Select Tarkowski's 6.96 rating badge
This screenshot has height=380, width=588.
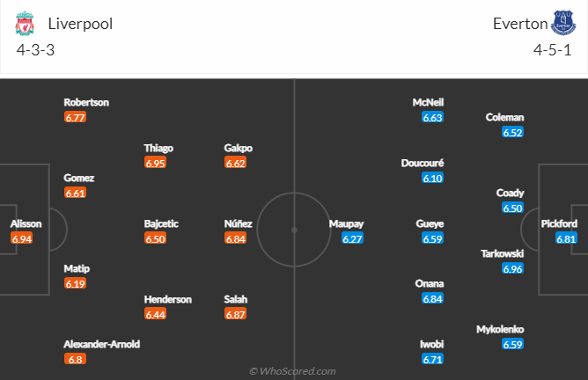513,268
